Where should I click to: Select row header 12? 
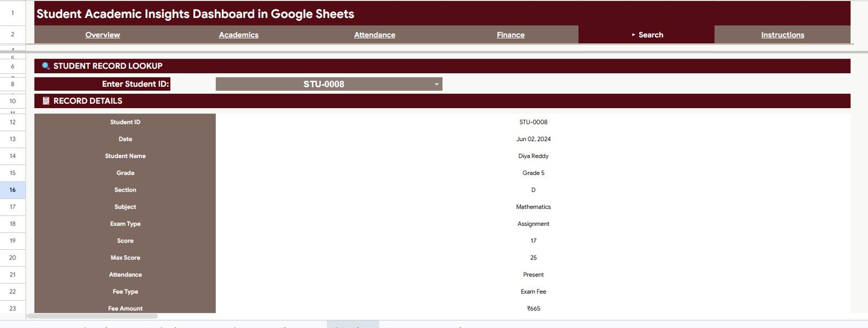tap(12, 122)
